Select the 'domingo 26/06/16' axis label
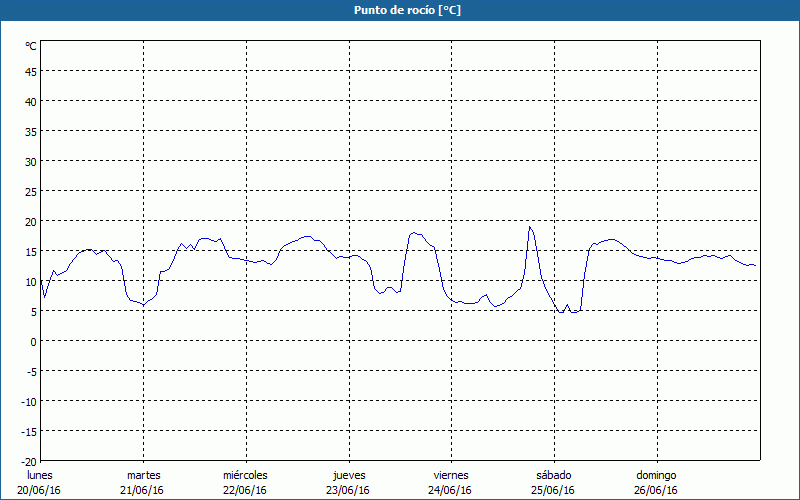The image size is (800, 500). [656, 483]
